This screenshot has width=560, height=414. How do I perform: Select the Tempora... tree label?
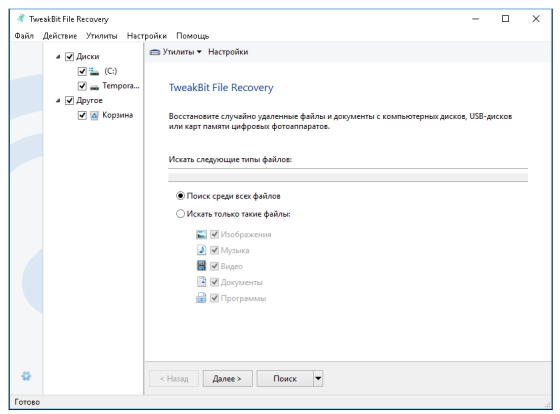coord(121,86)
